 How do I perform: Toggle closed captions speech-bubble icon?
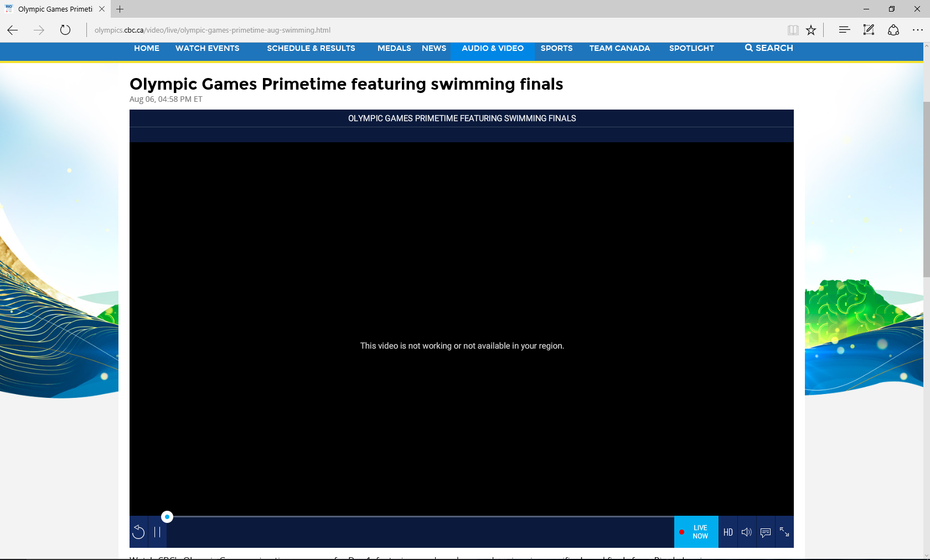(766, 532)
